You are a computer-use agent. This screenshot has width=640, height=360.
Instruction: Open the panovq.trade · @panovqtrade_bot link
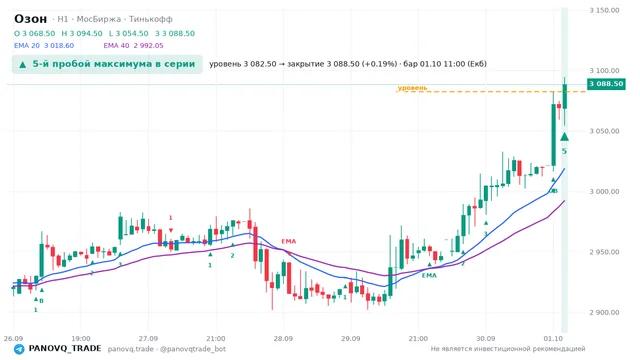(167, 349)
